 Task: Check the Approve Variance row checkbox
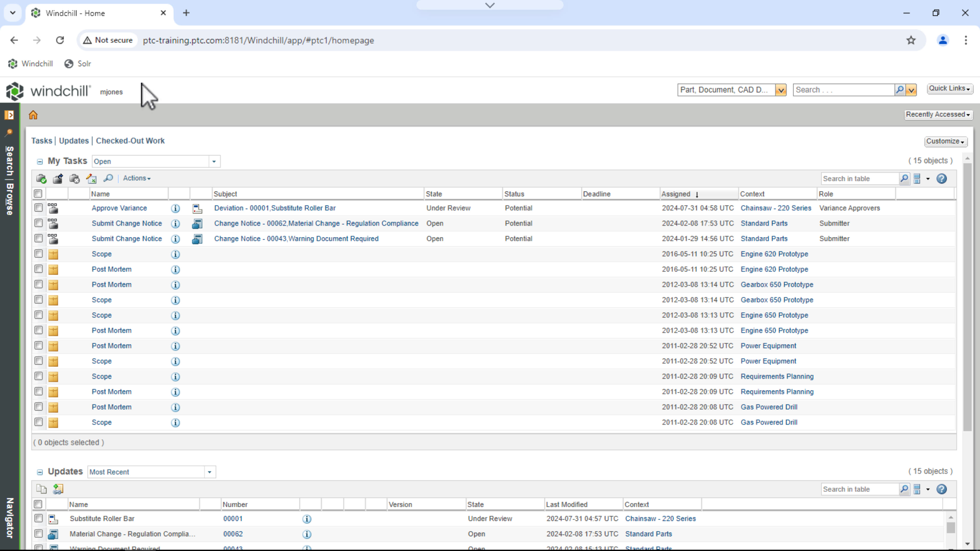click(39, 208)
